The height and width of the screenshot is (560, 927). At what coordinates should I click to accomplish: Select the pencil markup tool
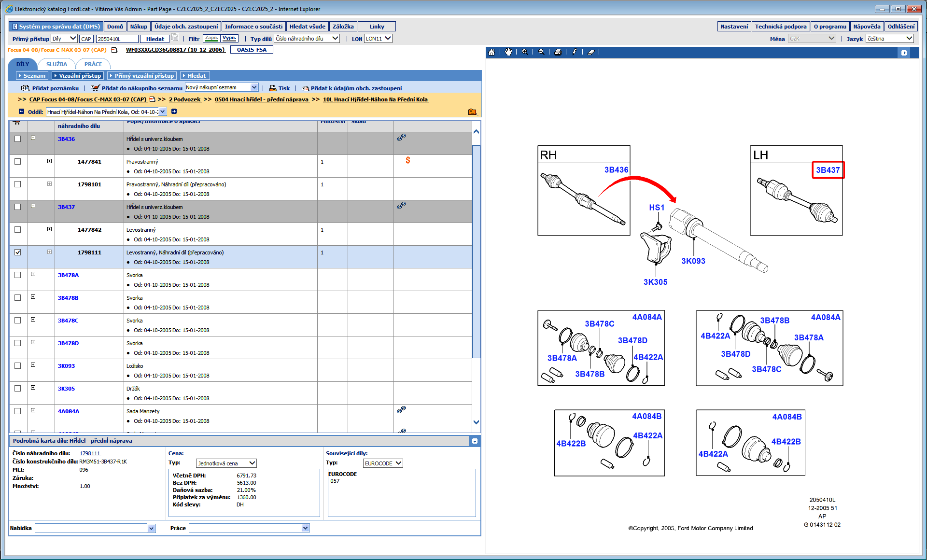click(575, 52)
